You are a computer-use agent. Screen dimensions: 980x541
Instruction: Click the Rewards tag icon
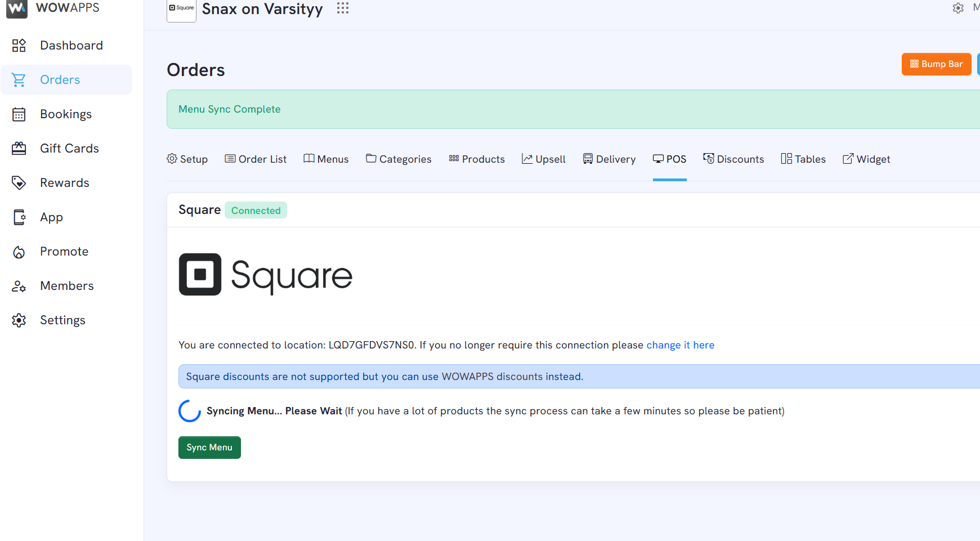pyautogui.click(x=19, y=183)
